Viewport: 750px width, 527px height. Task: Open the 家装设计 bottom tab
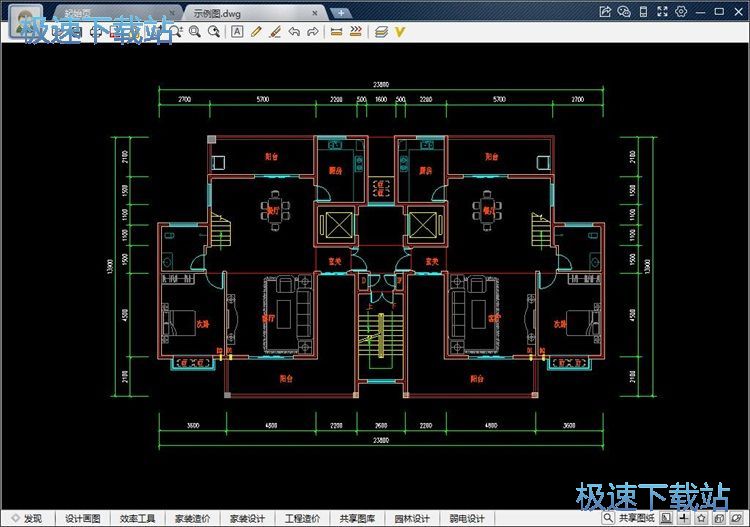point(247,518)
